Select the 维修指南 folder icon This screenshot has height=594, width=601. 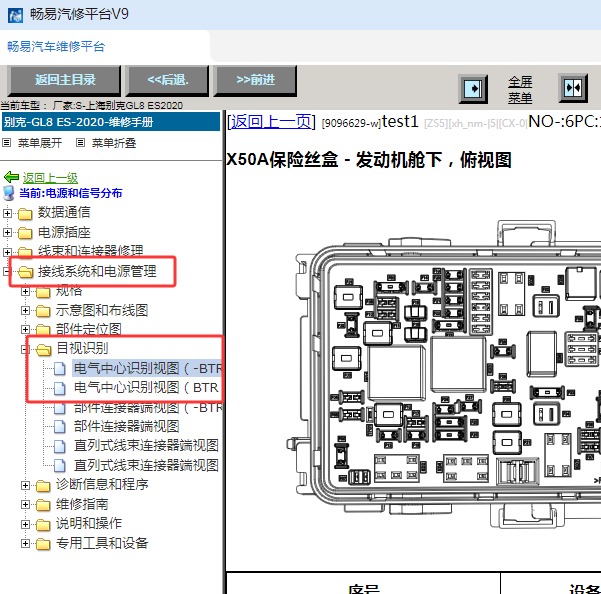point(43,505)
